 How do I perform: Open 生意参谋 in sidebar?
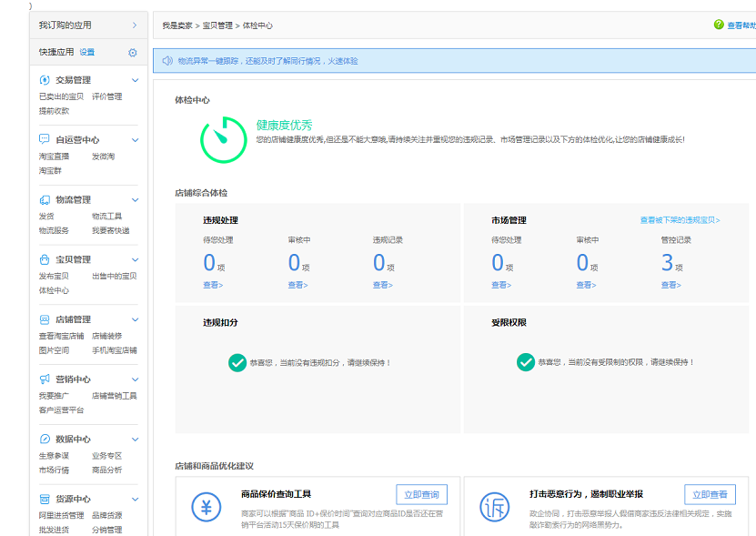click(54, 455)
